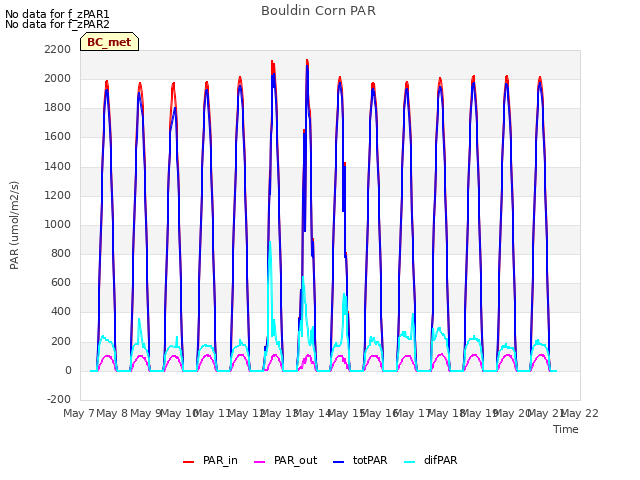
Task: Click the cyan difPAR legend swatch
Action: (409, 462)
